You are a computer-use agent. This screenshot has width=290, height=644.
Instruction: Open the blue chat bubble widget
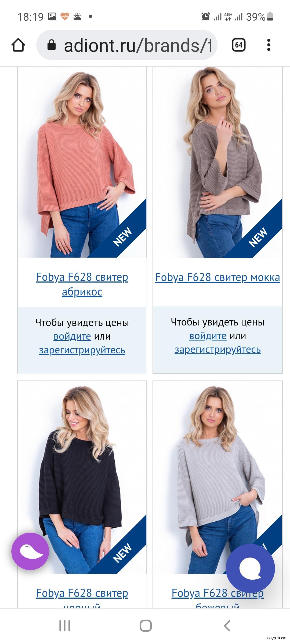pos(250,568)
